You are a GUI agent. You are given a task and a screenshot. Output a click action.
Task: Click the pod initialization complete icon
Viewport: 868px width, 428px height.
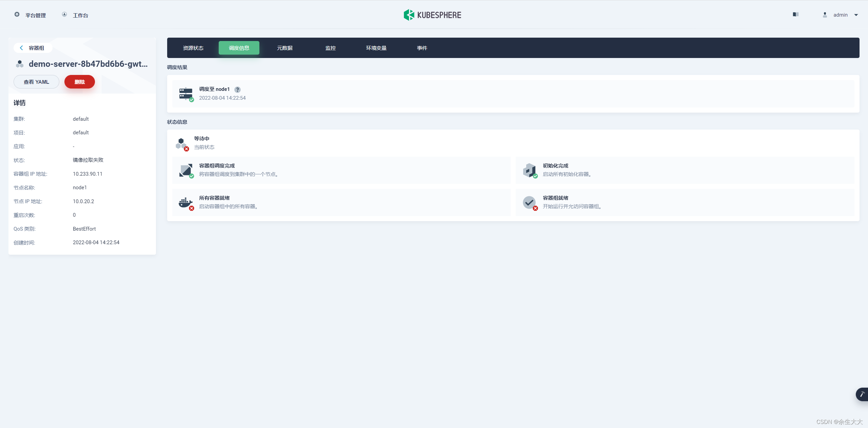point(529,170)
